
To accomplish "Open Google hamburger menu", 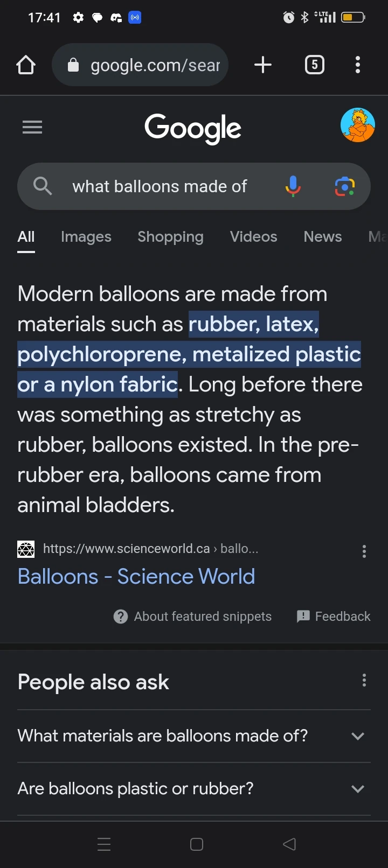I will (x=32, y=128).
